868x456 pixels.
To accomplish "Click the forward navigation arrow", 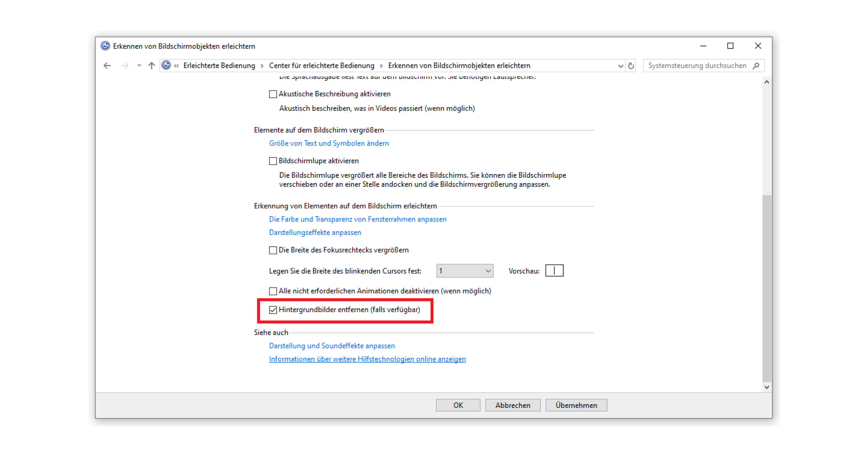I will pos(125,66).
